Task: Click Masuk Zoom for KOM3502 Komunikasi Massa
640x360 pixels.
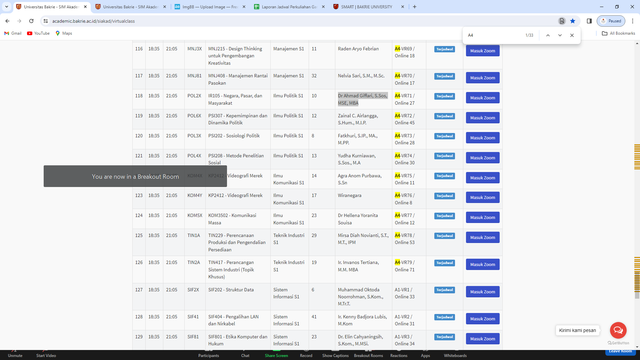Action: pyautogui.click(x=482, y=218)
